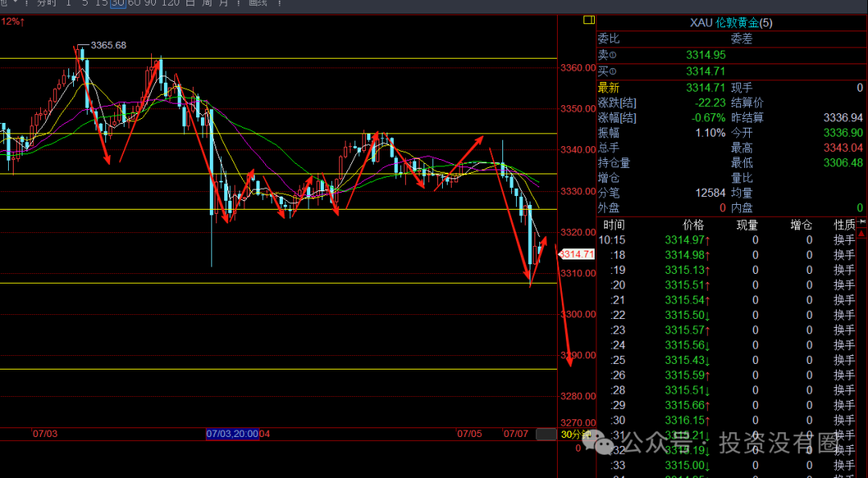Click the 最高 value 3343.04

point(843,148)
